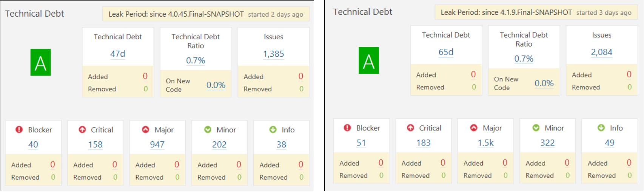Viewport: 644px width, 192px height.
Task: Click the Minor icon above count 322
Action: pos(536,128)
